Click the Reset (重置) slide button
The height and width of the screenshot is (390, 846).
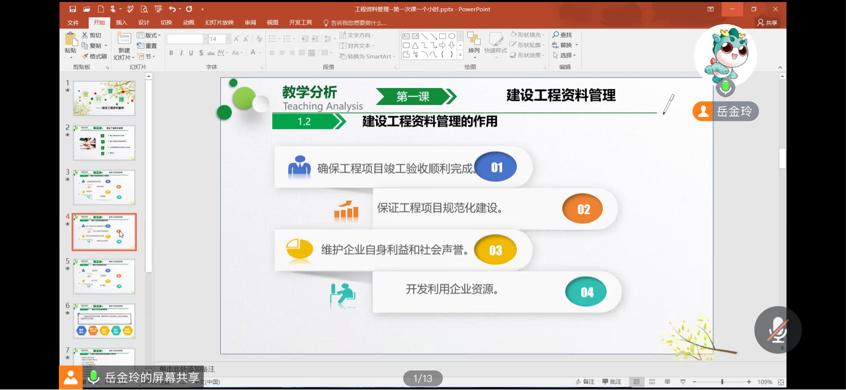coord(146,45)
